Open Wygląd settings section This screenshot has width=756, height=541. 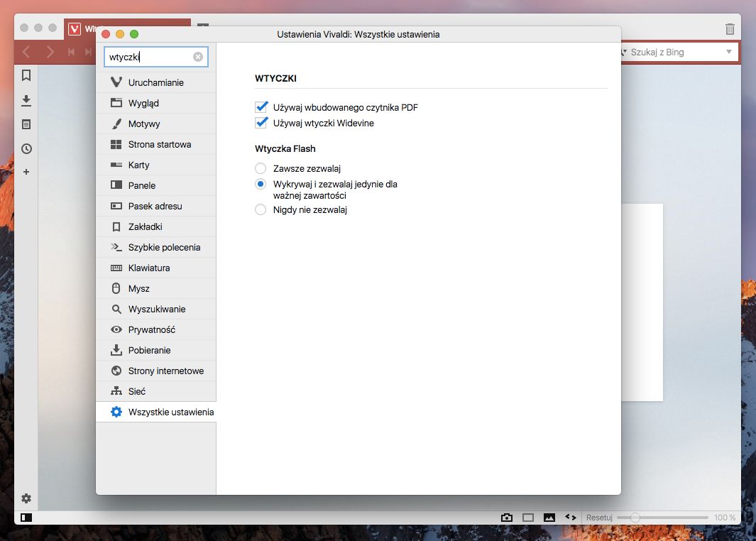pos(155,103)
